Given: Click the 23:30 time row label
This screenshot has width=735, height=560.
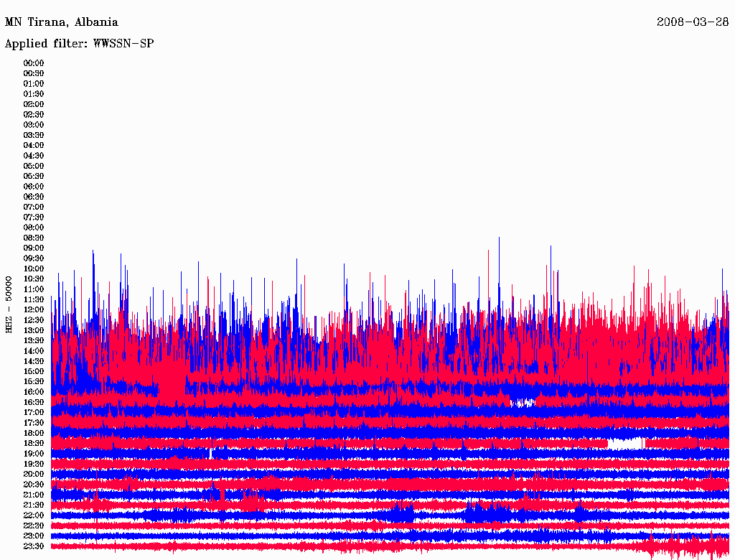Looking at the screenshot, I should click(34, 546).
